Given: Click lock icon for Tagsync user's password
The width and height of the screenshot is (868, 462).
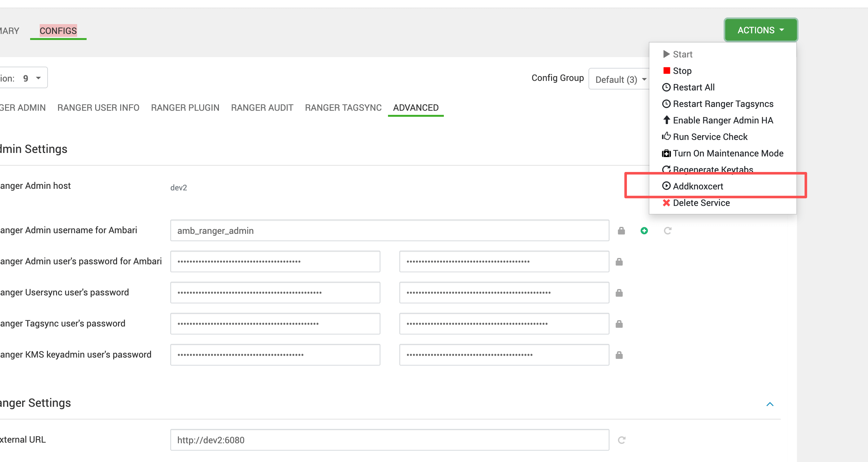Looking at the screenshot, I should click(619, 324).
